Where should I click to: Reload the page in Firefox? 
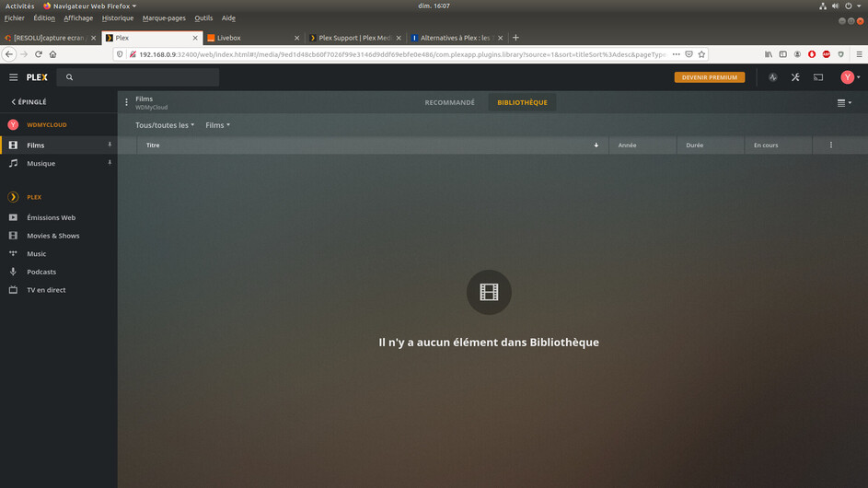[38, 54]
